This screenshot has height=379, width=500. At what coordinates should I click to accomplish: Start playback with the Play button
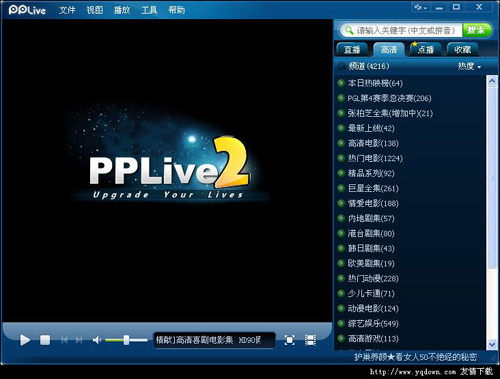pos(25,340)
